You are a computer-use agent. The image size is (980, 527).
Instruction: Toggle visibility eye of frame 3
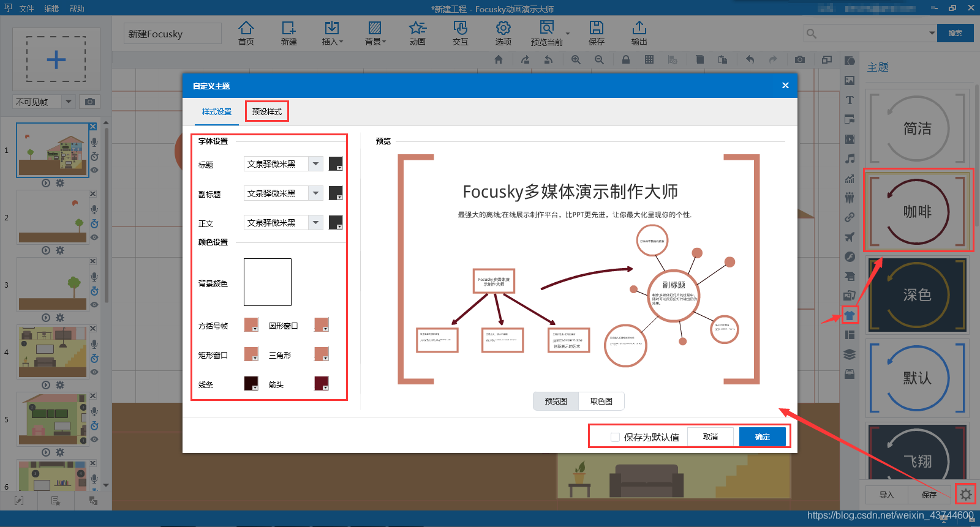pos(94,305)
